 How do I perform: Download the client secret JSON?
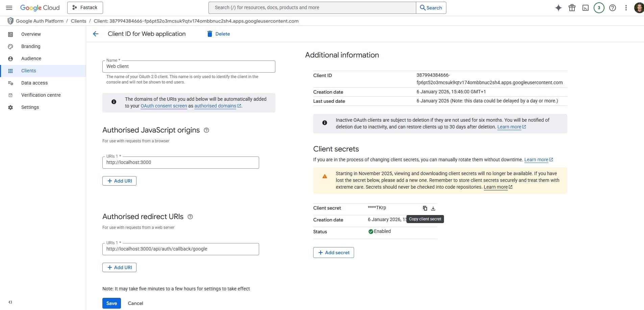(433, 208)
